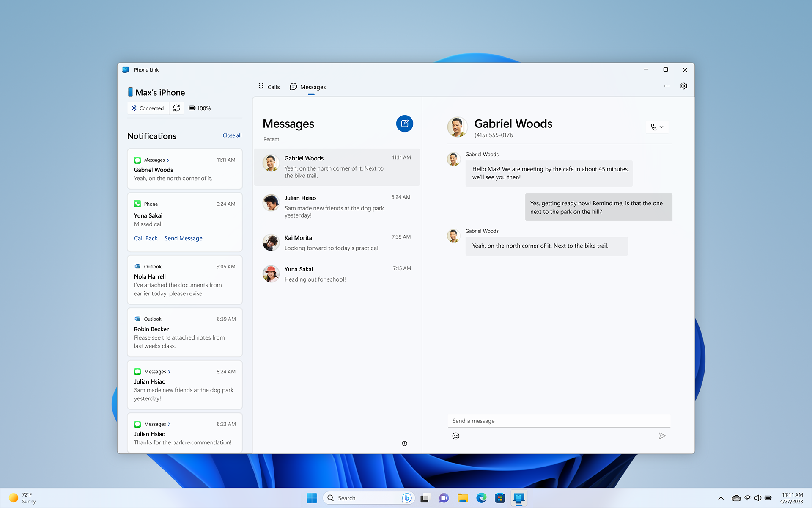Click the Phone Link app icon in taskbar

(x=518, y=497)
